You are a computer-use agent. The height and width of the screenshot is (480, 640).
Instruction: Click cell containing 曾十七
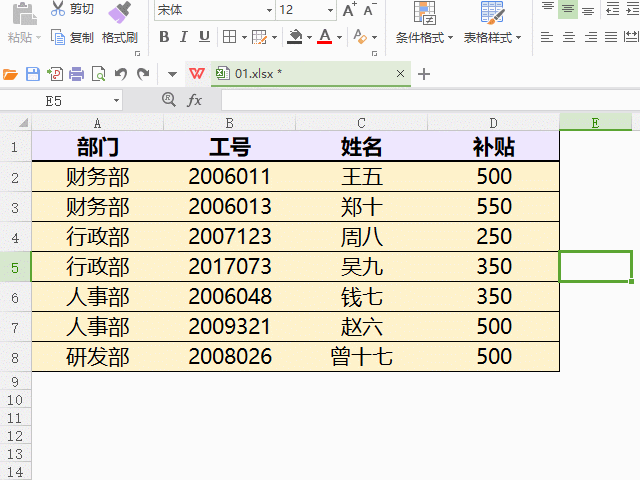coord(361,357)
